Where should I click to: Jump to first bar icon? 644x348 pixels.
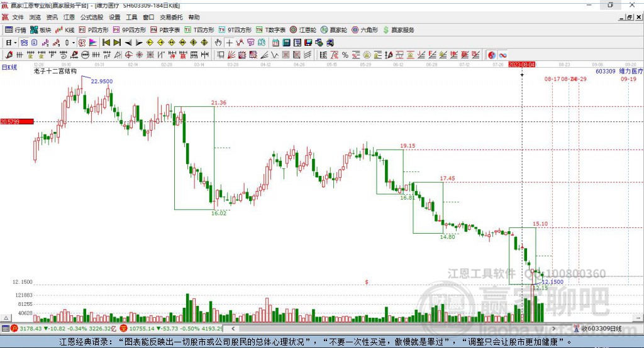[x=106, y=42]
